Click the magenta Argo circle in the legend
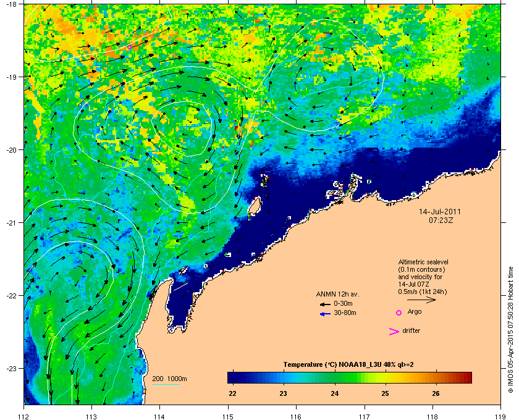This screenshot has height=420, width=519. coord(399,313)
